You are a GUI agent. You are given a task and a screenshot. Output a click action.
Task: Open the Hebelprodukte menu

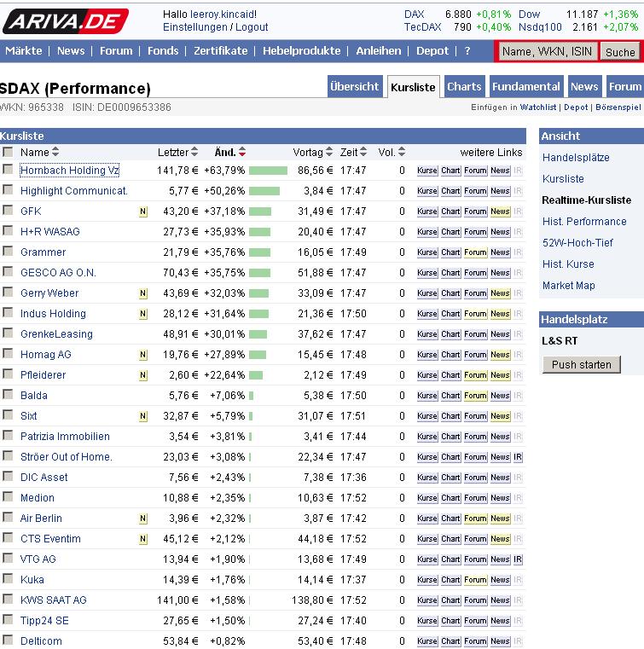(302, 51)
